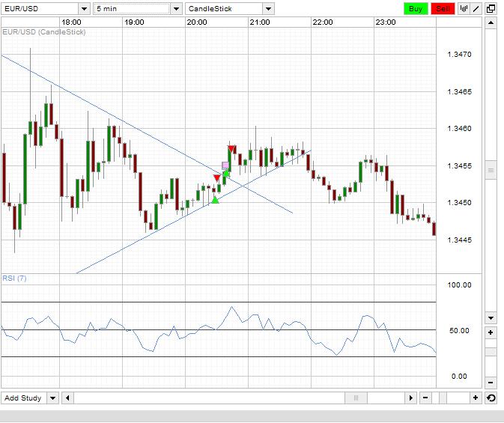Click the 22:00 time axis label

(323, 22)
